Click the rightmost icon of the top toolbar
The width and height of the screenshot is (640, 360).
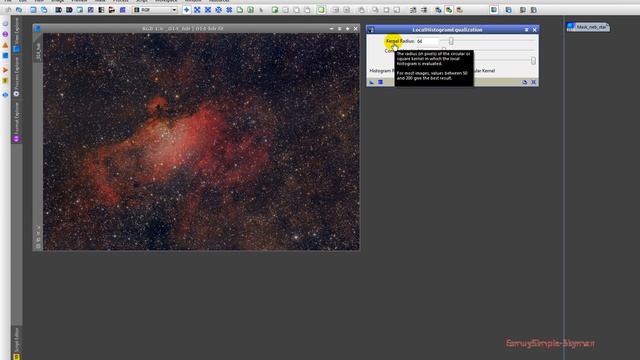(533, 10)
